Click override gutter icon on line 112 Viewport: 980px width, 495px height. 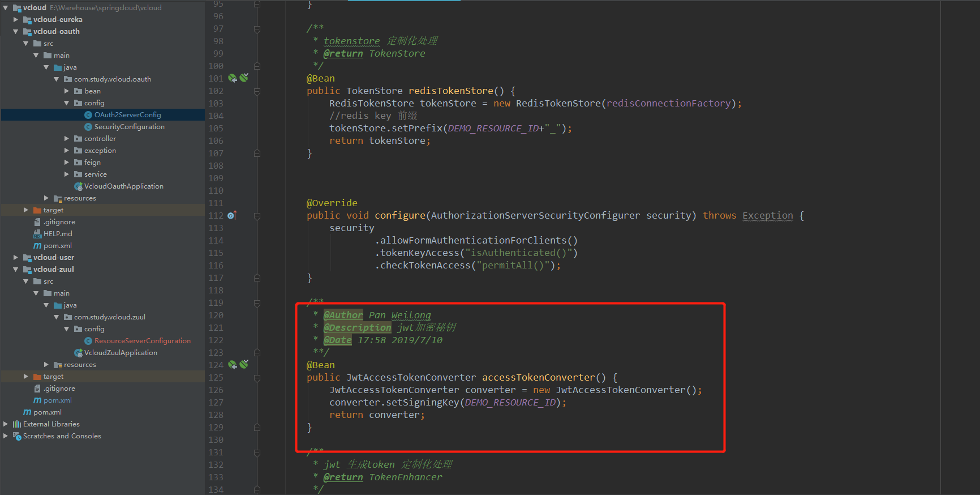(x=232, y=215)
